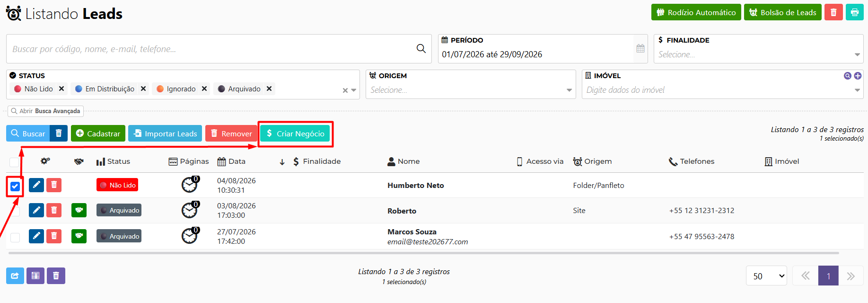The image size is (868, 303).
Task: Click the purple trash button at bottom
Action: click(56, 276)
